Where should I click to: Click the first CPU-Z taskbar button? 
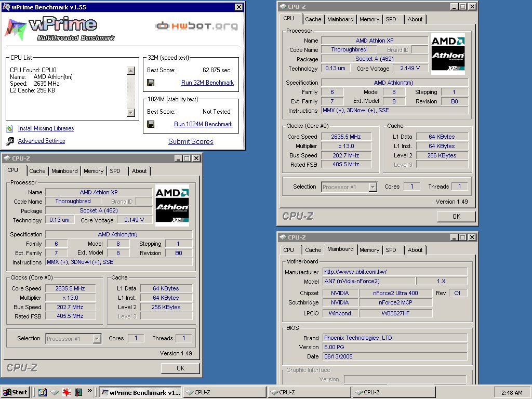[x=225, y=393]
